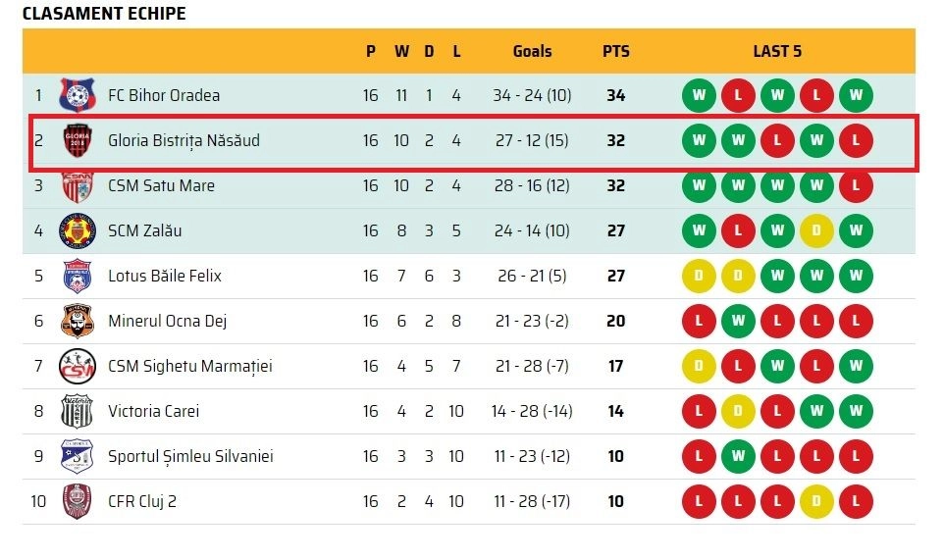Click Victoria Carei's yellow D result circle
Viewport: 944px width, 560px height.
tap(738, 411)
